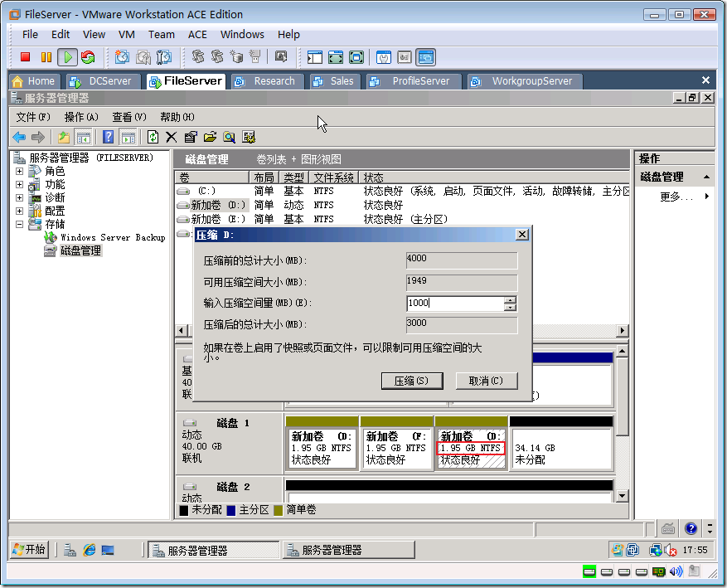Decrease shrink size with the spinner down arrow
727x588 pixels.
pyautogui.click(x=510, y=308)
